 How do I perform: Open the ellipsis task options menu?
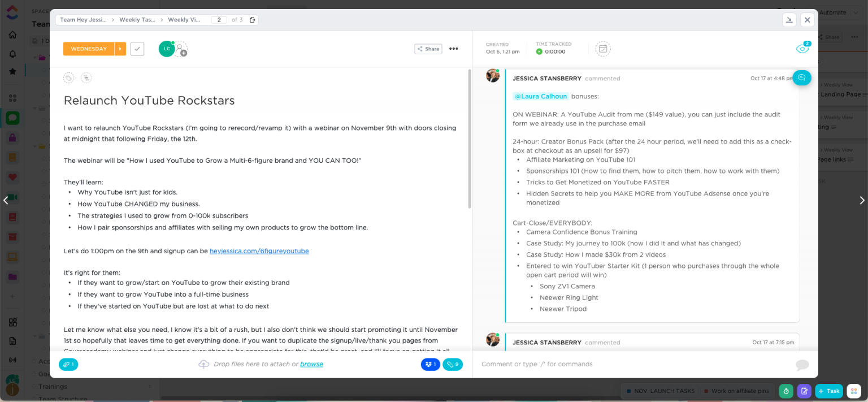pos(453,49)
